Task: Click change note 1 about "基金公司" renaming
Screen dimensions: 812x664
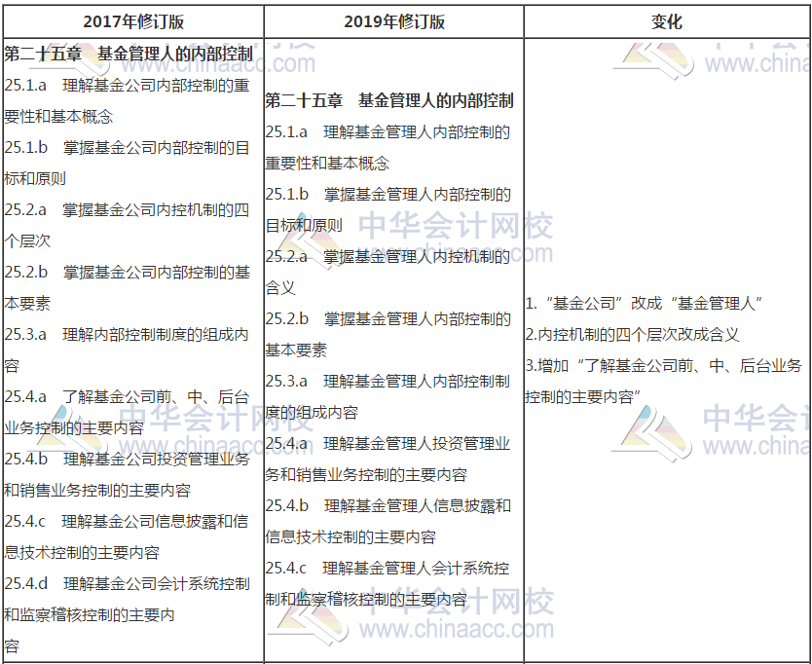Action: pyautogui.click(x=643, y=303)
